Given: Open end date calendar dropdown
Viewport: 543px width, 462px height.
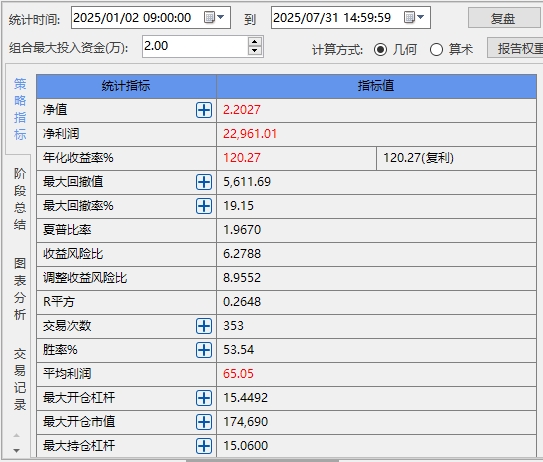Looking at the screenshot, I should 414,17.
